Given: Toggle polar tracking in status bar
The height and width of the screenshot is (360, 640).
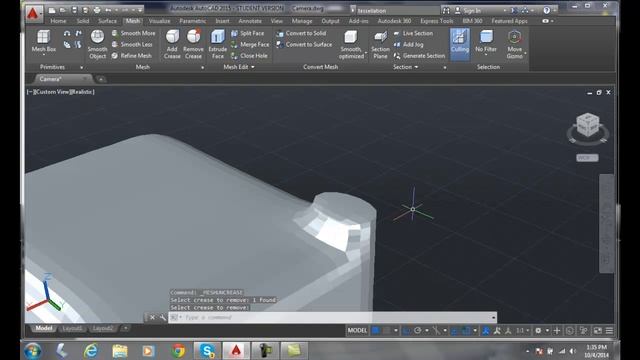Looking at the screenshot, I should point(418,330).
